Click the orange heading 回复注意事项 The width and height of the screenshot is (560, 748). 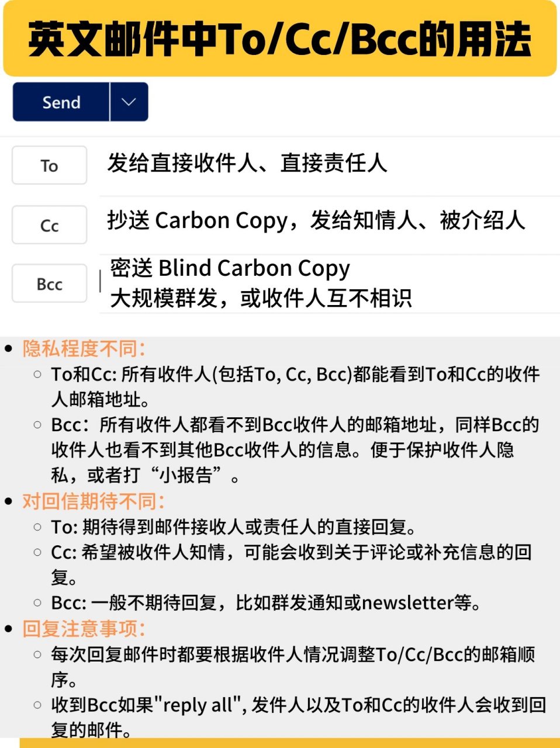click(85, 629)
